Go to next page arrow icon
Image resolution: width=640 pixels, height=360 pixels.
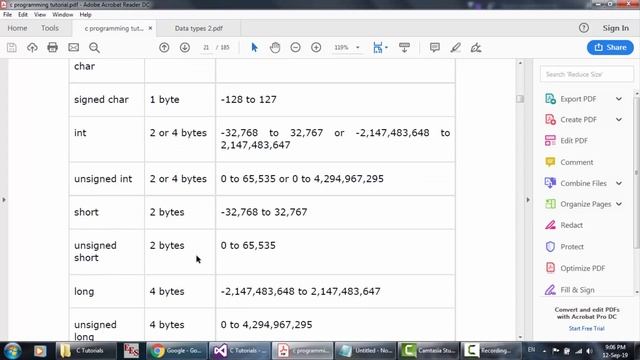[x=185, y=47]
